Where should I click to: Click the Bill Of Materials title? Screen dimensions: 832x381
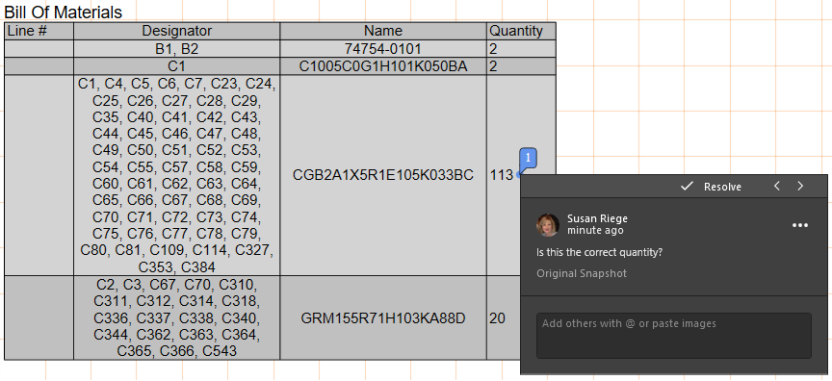(63, 12)
